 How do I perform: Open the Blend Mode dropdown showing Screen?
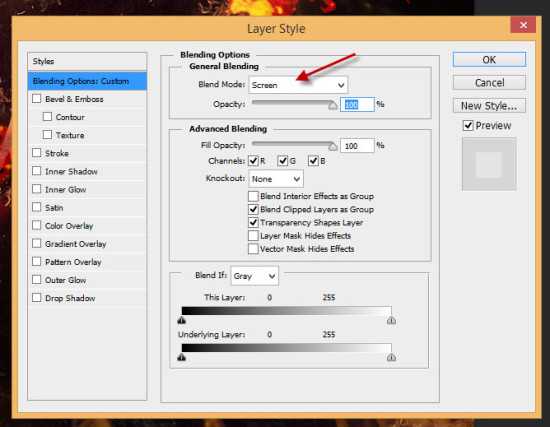pyautogui.click(x=298, y=85)
